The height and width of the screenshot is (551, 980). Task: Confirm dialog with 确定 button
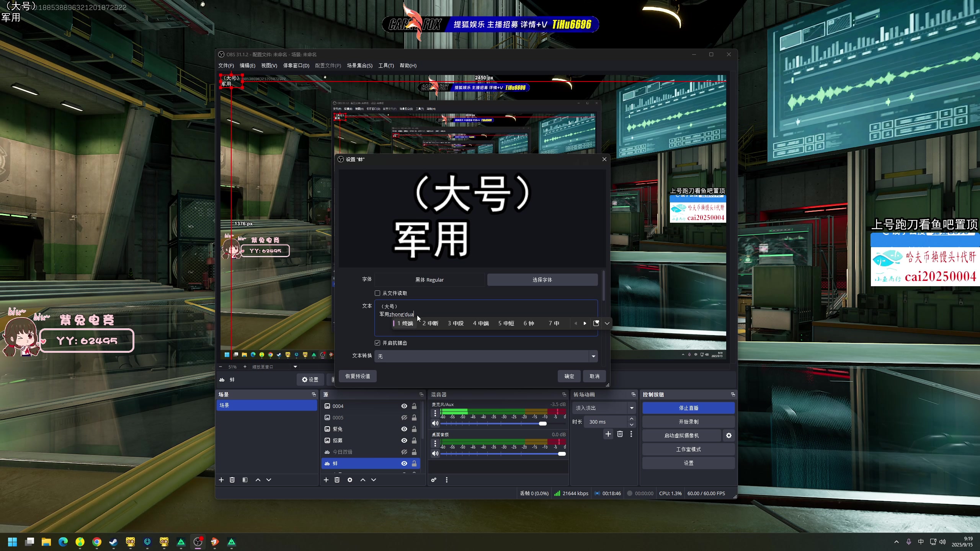coord(569,376)
